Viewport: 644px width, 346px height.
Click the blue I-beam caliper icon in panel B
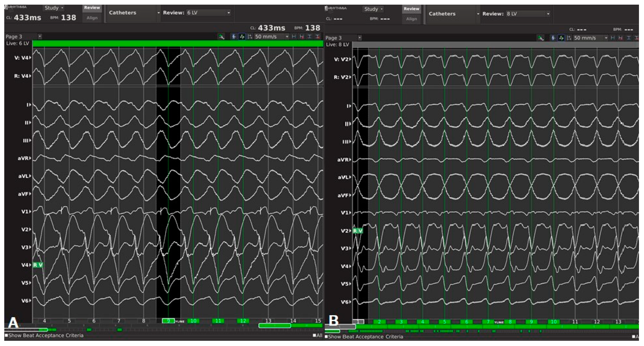pos(629,38)
